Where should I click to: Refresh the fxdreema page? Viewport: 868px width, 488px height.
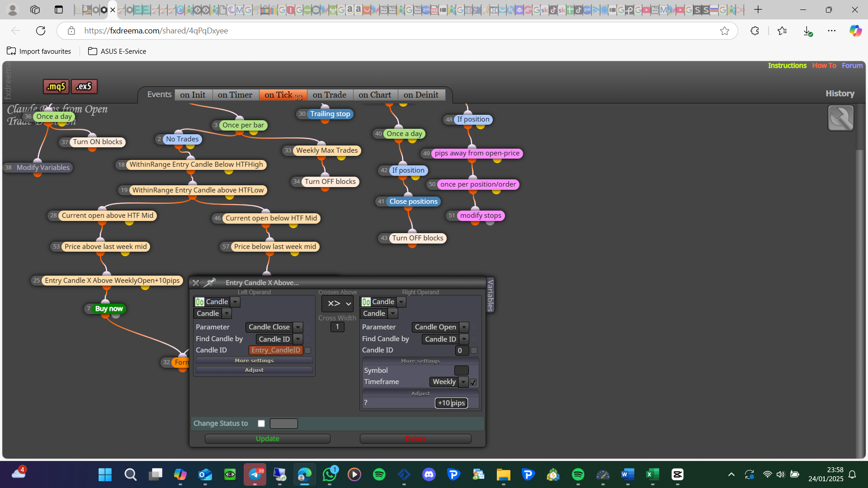click(x=41, y=31)
